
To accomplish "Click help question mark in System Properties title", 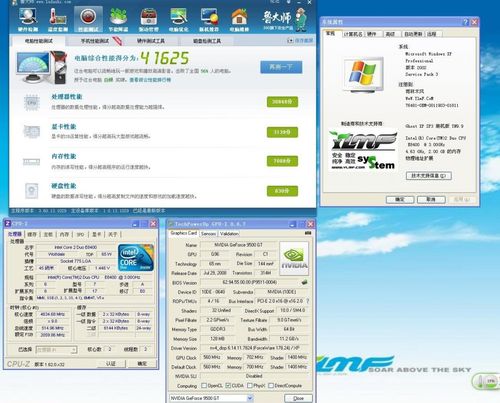I will click(466, 22).
